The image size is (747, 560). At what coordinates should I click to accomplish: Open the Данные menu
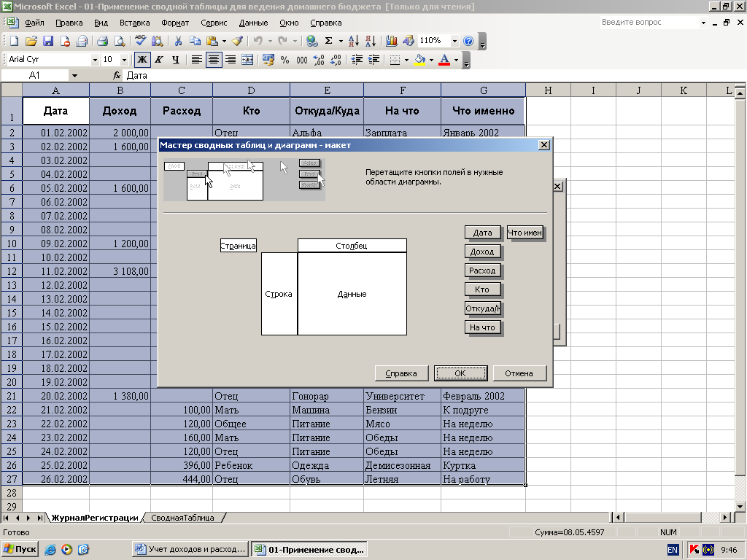253,23
